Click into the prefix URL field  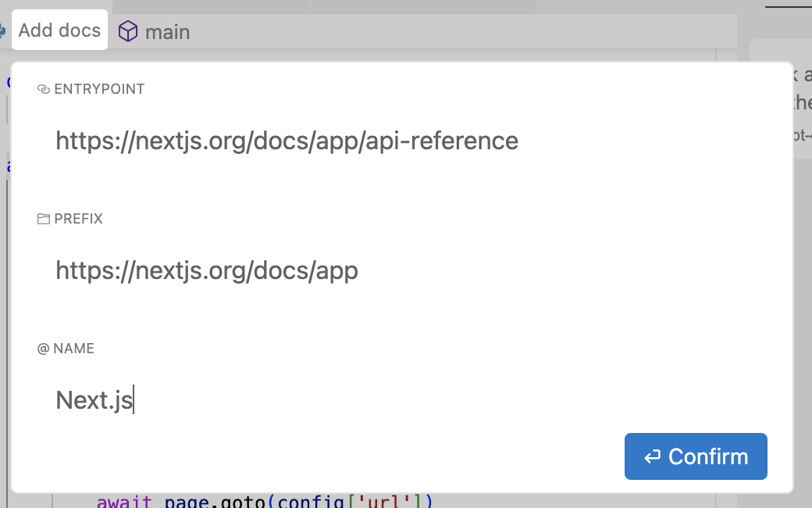[207, 270]
